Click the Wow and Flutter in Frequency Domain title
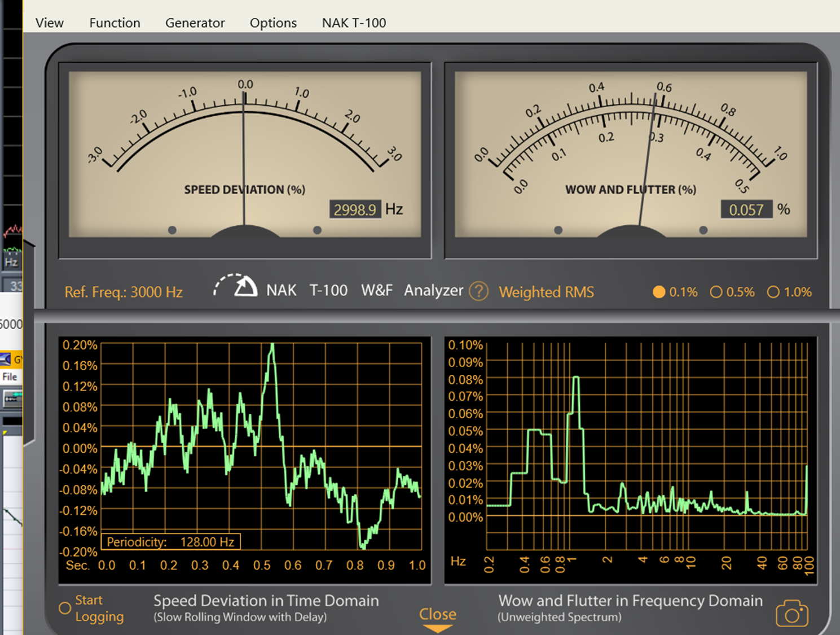Image resolution: width=840 pixels, height=635 pixels. click(630, 601)
